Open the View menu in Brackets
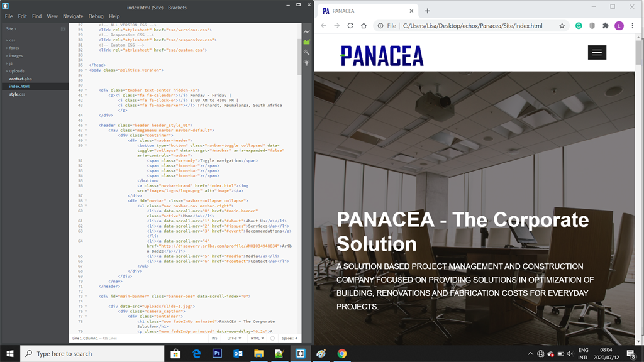The height and width of the screenshot is (362, 644). click(52, 16)
